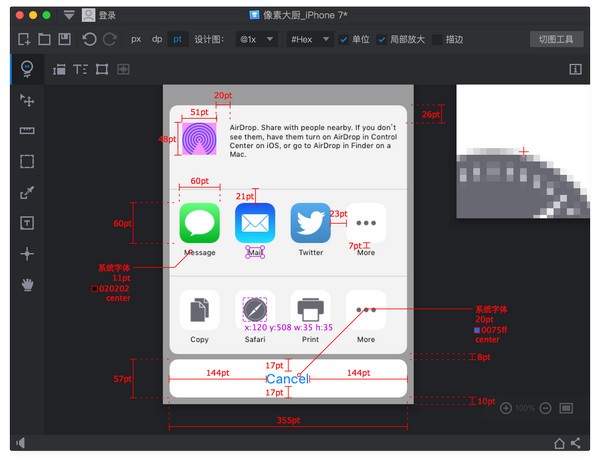Image resolution: width=600 pixels, height=464 pixels.
Task: Toggle the 单位 checkbox
Action: 345,39
